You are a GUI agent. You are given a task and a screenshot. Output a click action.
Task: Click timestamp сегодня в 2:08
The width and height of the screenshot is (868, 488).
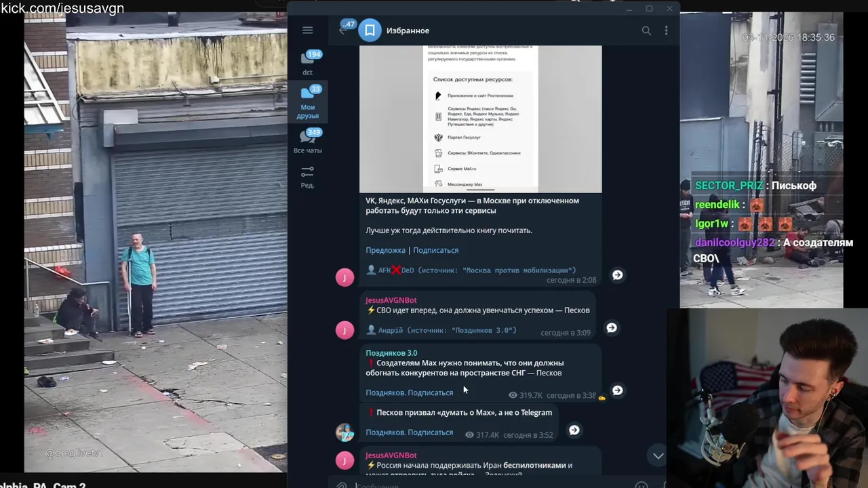pos(572,280)
